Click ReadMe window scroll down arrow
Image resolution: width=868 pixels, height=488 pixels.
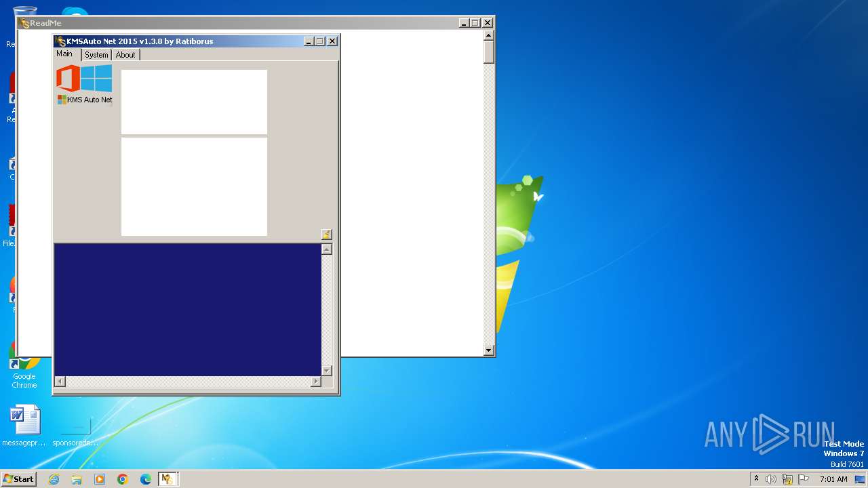pos(489,350)
